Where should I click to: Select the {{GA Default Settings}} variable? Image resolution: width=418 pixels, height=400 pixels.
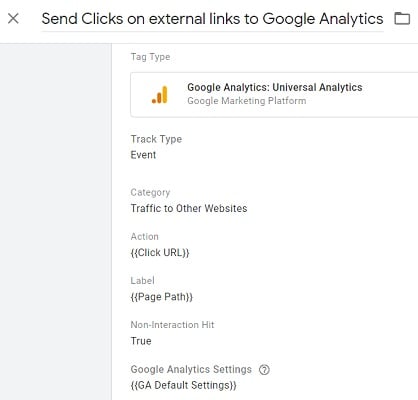point(184,385)
